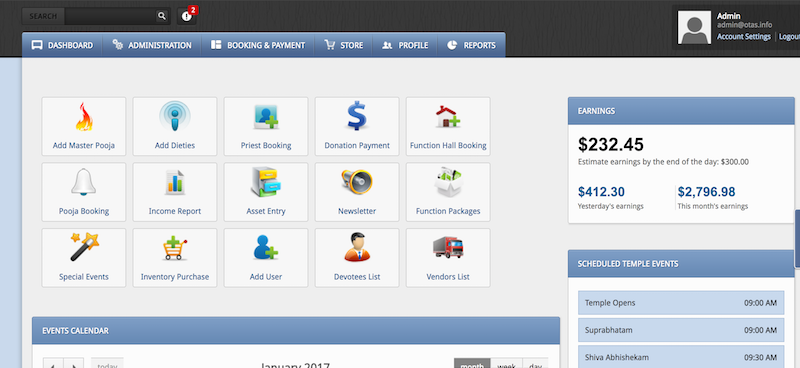This screenshot has width=800, height=368.
Task: Click the search input field
Action: click(x=110, y=16)
